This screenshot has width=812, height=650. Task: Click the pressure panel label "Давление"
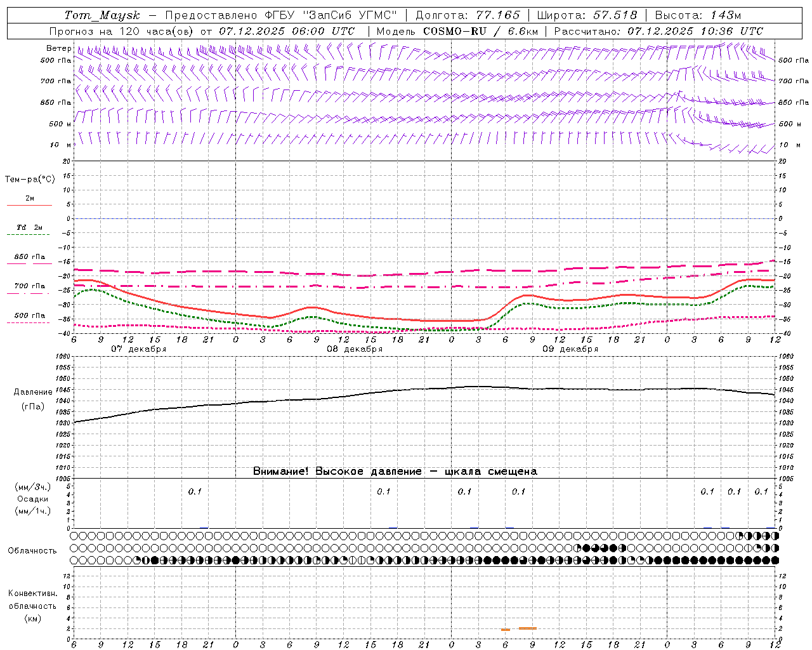coord(33,392)
